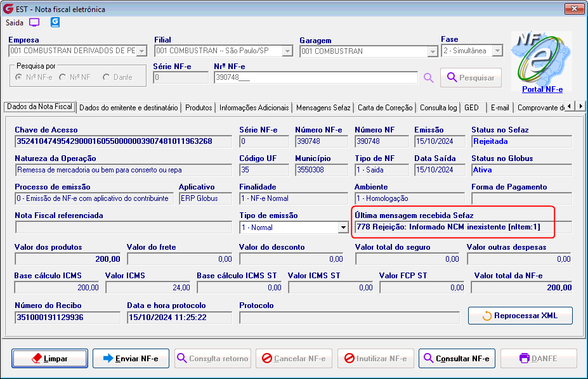Screen dimensions: 588x379
Task: Click the Chave de Acesso field
Action: (x=124, y=141)
